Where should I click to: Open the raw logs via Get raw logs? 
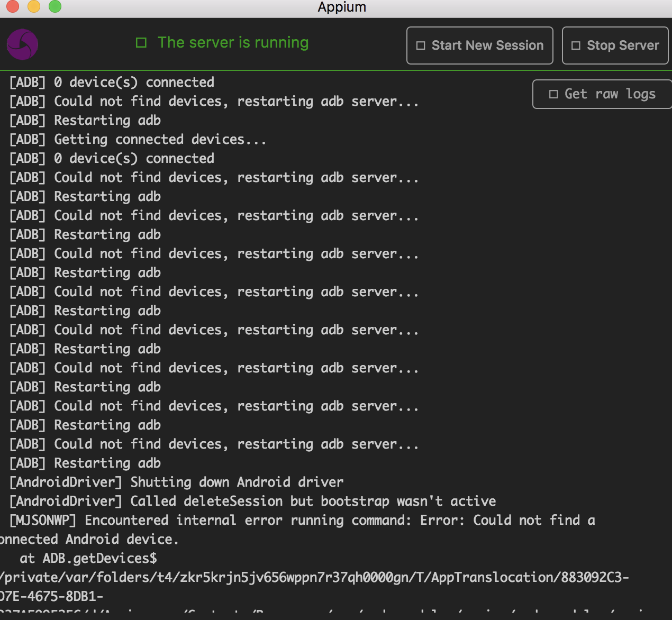pos(602,94)
